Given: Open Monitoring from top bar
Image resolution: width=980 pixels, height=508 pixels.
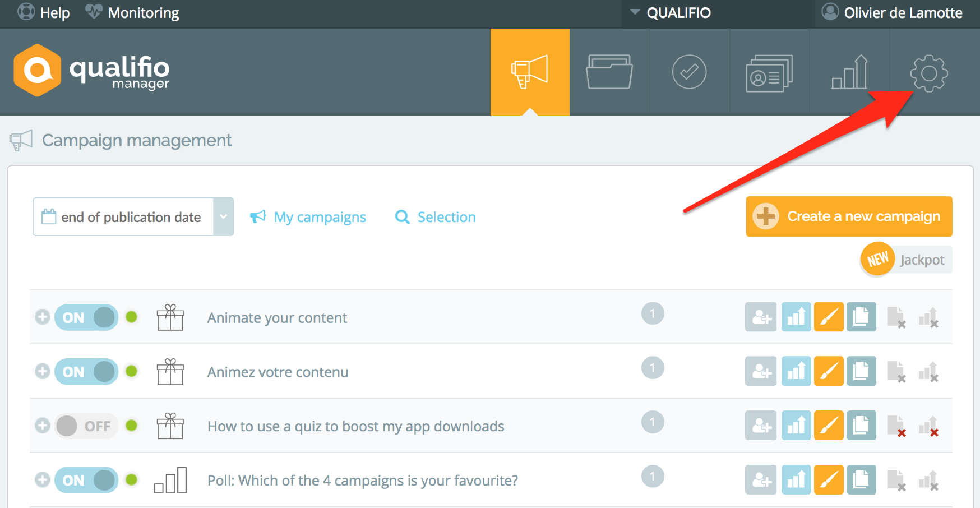Looking at the screenshot, I should click(132, 12).
